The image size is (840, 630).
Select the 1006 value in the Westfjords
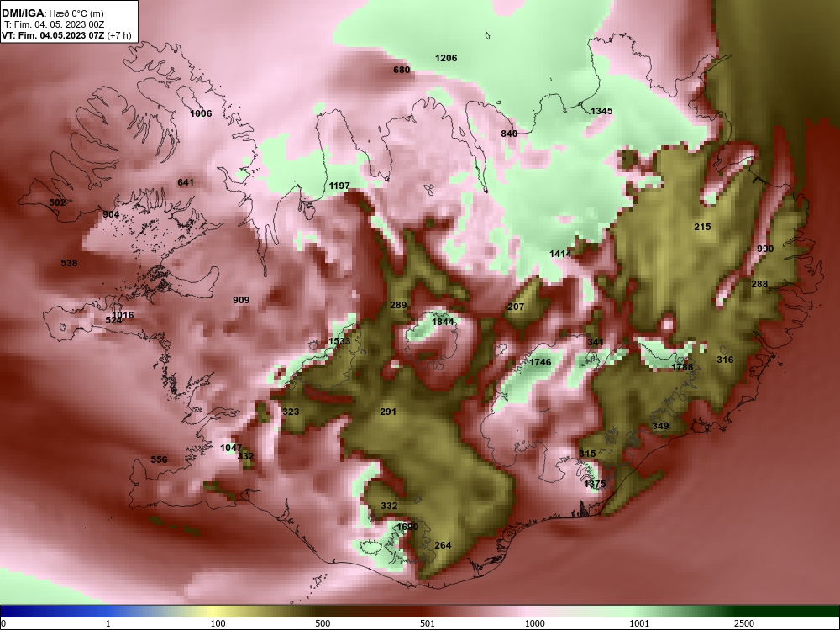(201, 113)
